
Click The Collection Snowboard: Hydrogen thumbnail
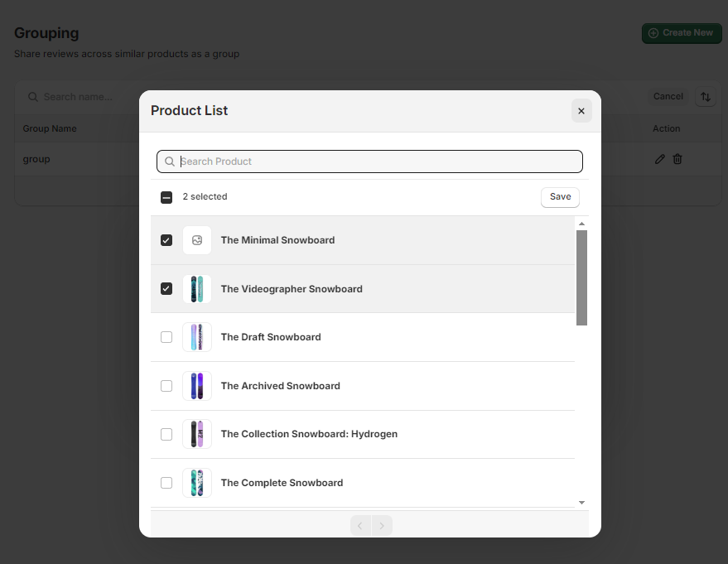point(197,434)
